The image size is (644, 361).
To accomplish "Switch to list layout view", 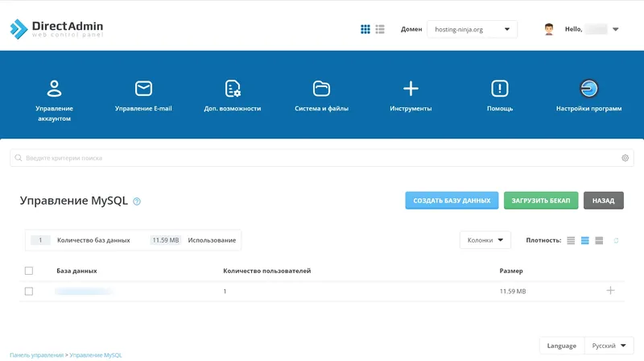I will pyautogui.click(x=380, y=29).
